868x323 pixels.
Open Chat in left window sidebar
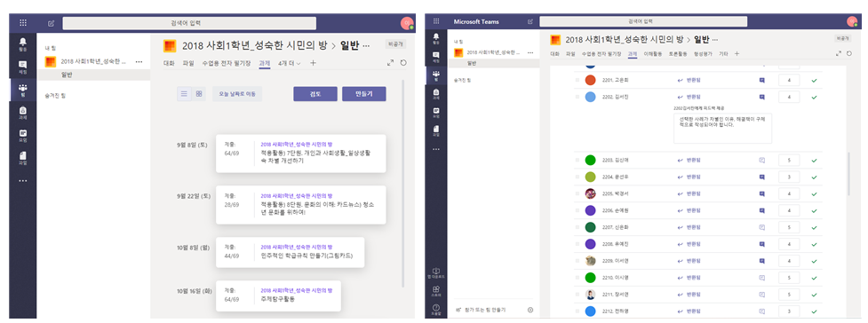[23, 67]
